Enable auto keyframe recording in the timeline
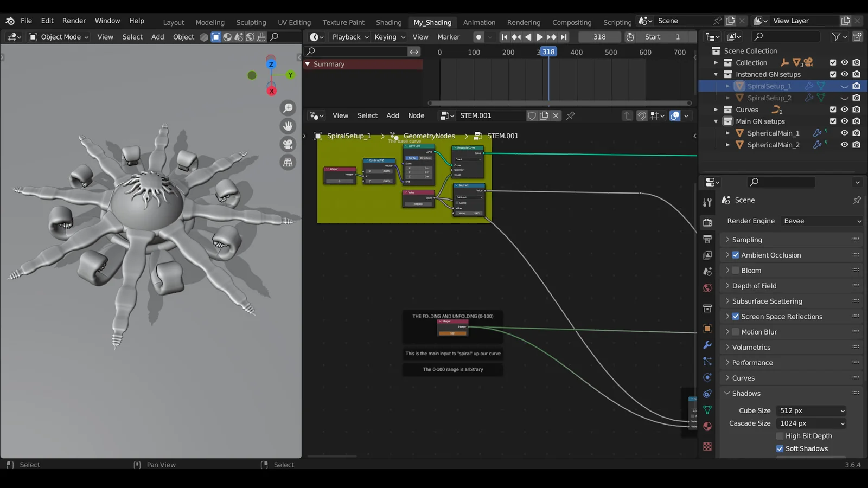The height and width of the screenshot is (488, 868). (x=480, y=37)
